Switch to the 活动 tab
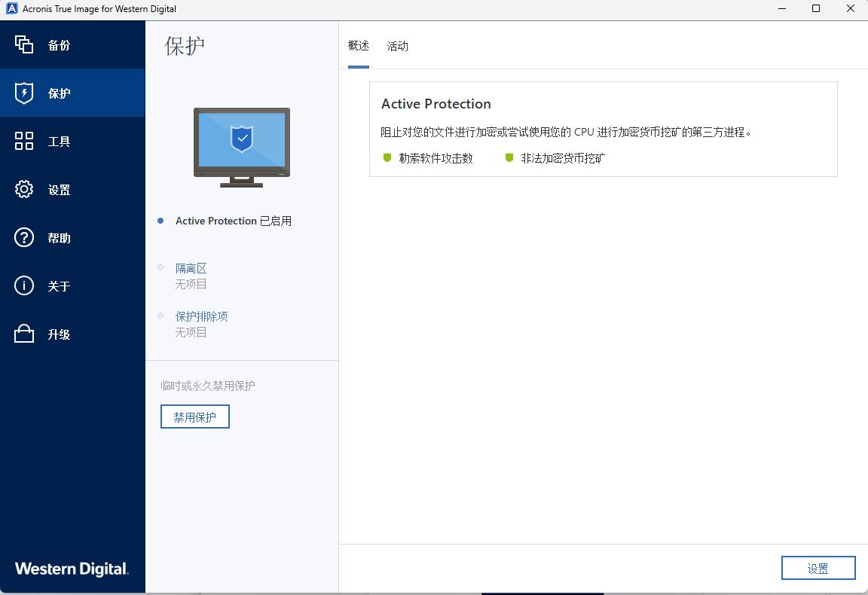Image resolution: width=868 pixels, height=595 pixels. (398, 46)
